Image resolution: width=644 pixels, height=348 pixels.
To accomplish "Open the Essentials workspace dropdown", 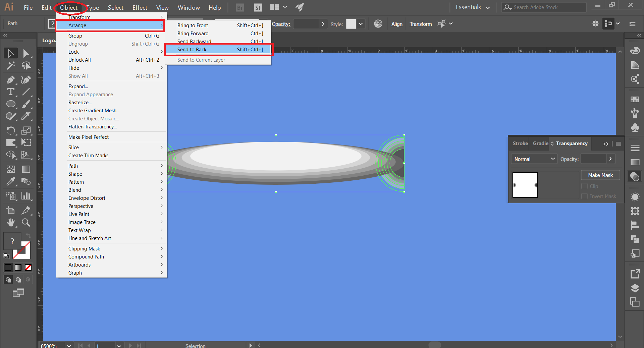I will (473, 7).
